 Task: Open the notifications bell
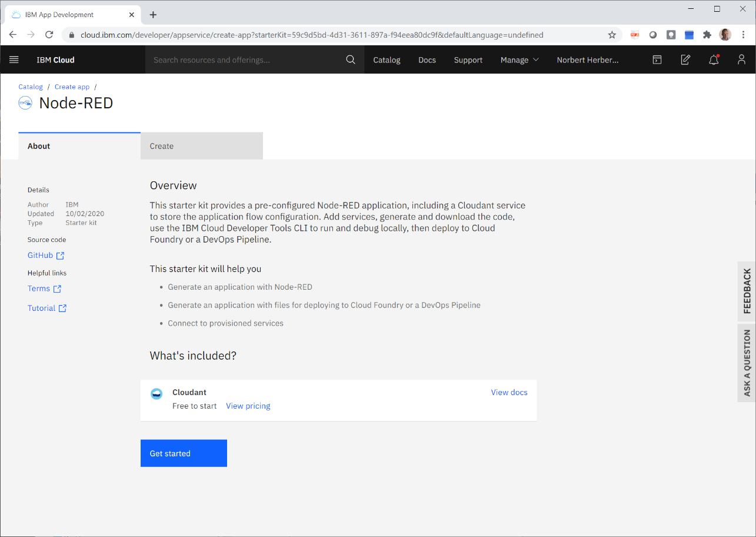pos(714,59)
